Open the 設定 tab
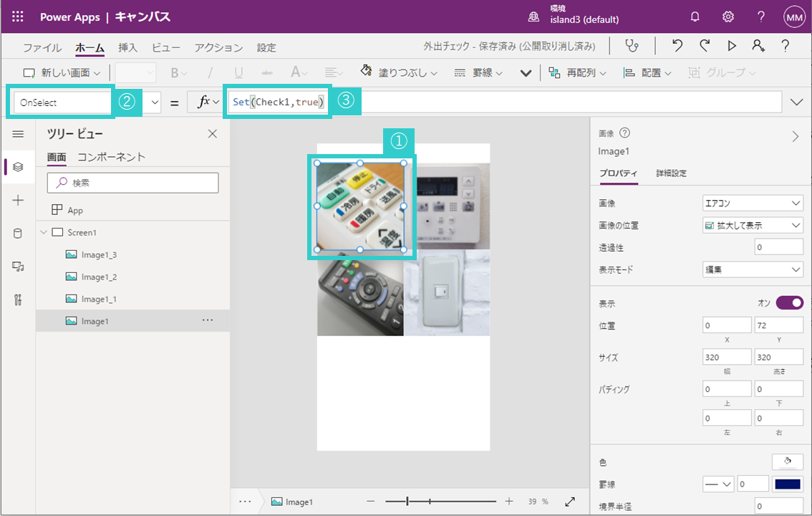Viewport: 812px width, 516px height. pyautogui.click(x=266, y=48)
